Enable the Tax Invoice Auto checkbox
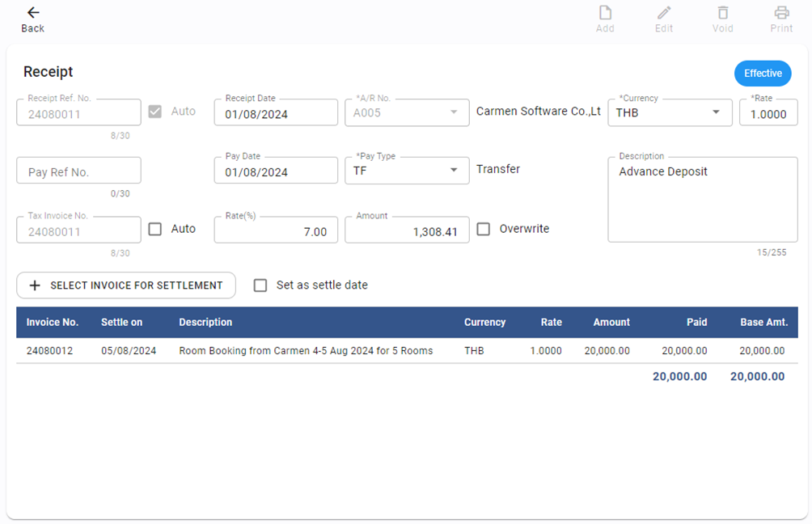This screenshot has height=524, width=812. click(x=156, y=229)
